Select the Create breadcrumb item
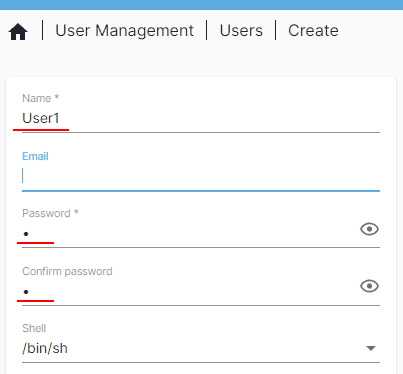Image resolution: width=403 pixels, height=374 pixels. 313,31
